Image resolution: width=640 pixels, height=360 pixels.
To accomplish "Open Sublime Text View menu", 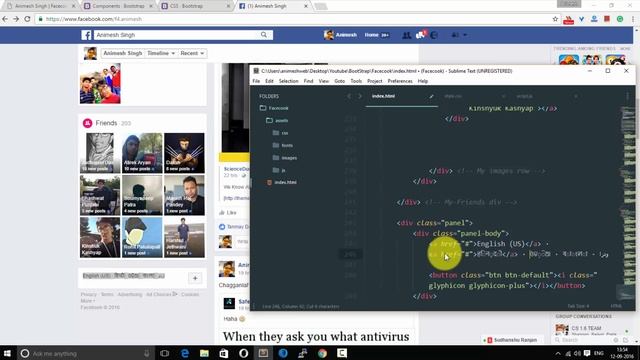I will click(x=324, y=81).
